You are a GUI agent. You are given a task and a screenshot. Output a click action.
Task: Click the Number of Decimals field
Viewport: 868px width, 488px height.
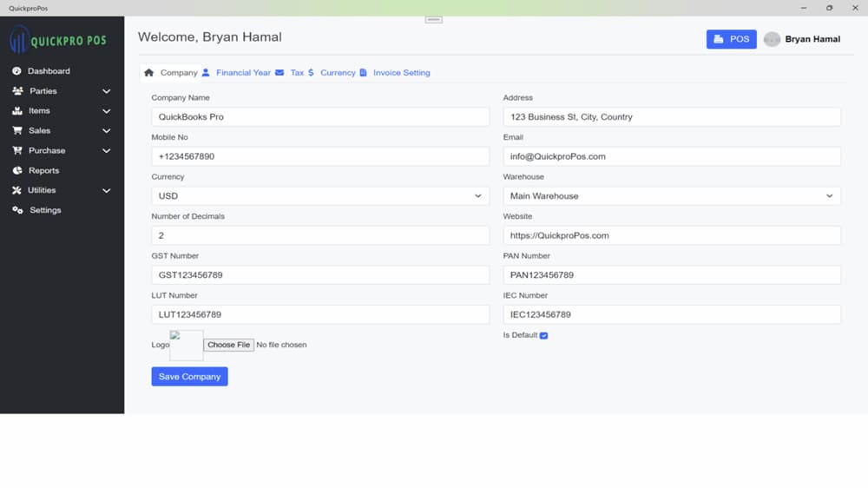tap(320, 235)
